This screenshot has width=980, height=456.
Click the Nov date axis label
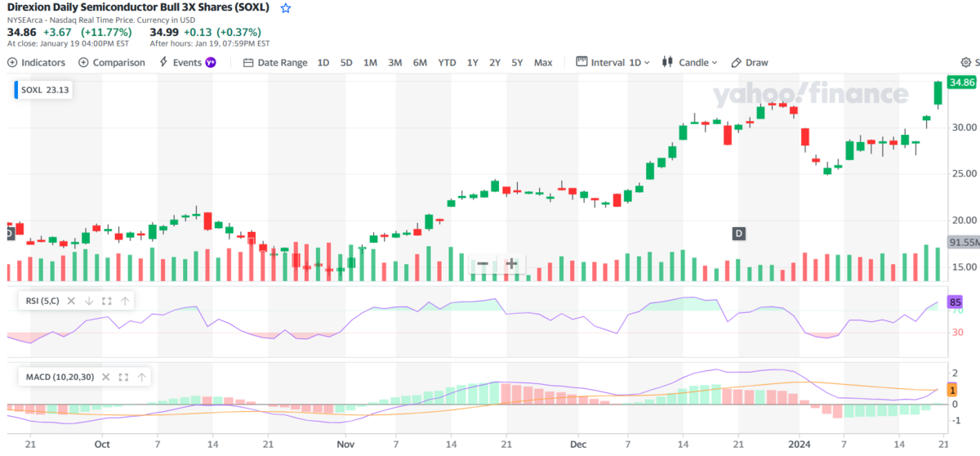[x=345, y=445]
